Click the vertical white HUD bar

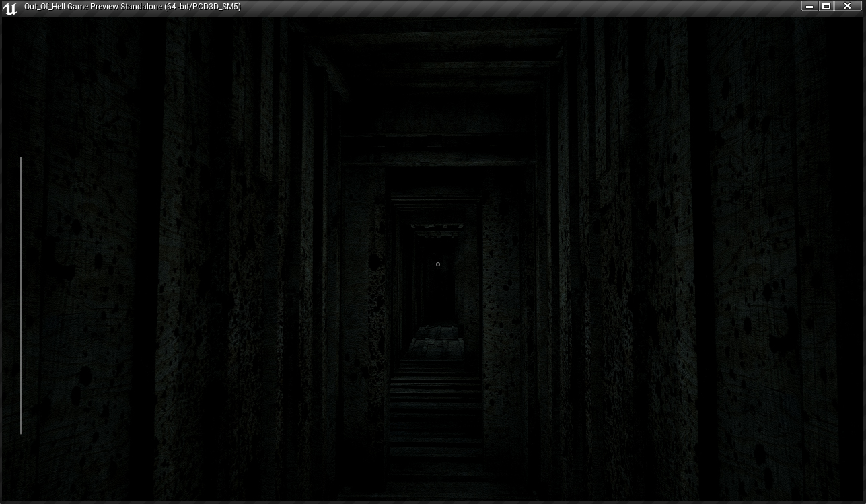(x=22, y=296)
